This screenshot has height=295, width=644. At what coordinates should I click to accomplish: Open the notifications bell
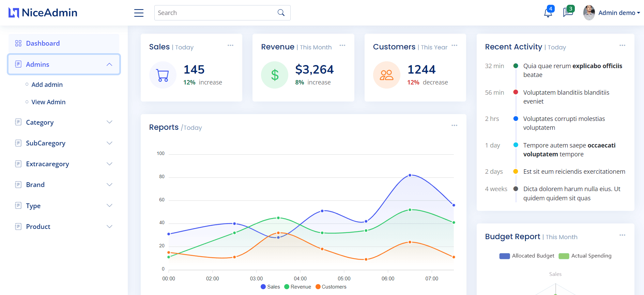548,13
